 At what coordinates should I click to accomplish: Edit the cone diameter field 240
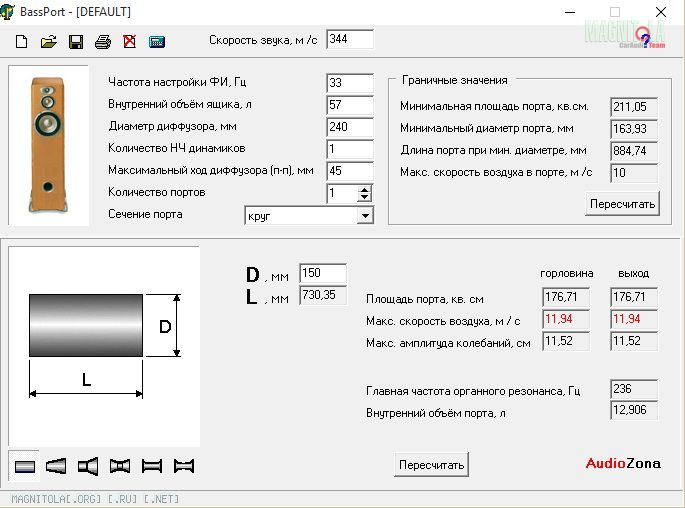pyautogui.click(x=350, y=127)
